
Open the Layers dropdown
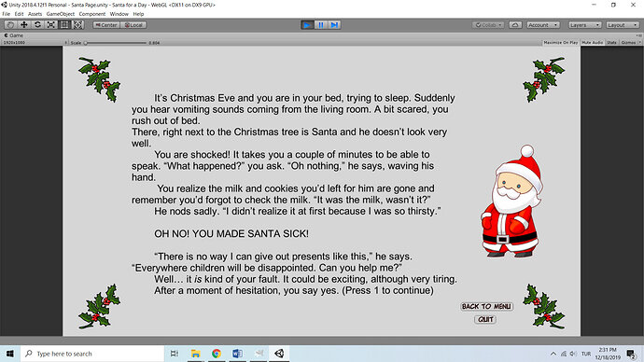point(585,25)
